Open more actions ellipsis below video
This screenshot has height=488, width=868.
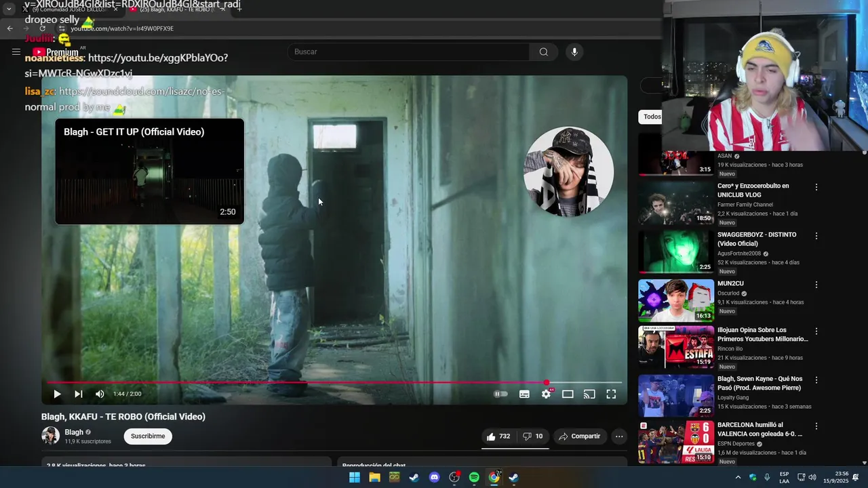[619, 436]
